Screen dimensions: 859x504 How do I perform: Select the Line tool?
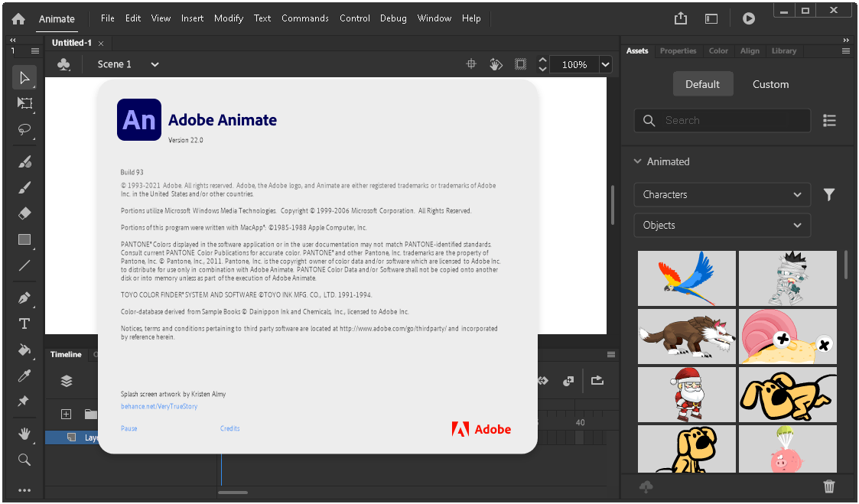24,265
